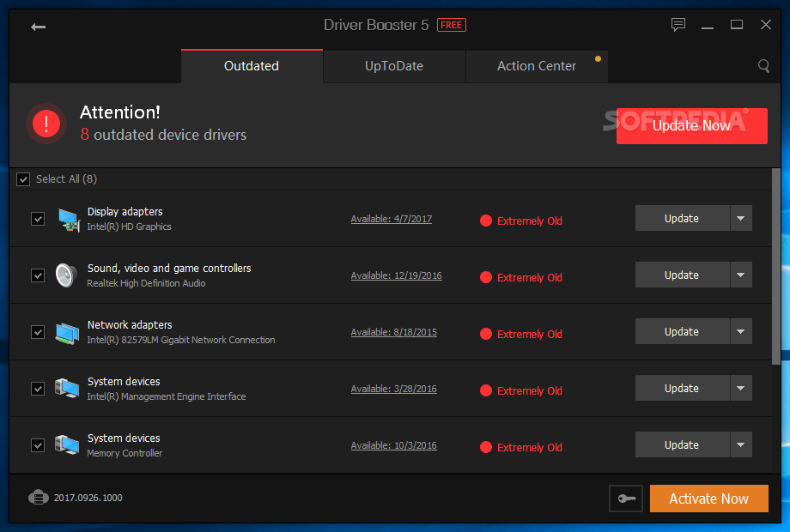
Task: Expand dropdown arrow beside Display adapters Update
Action: [x=741, y=219]
